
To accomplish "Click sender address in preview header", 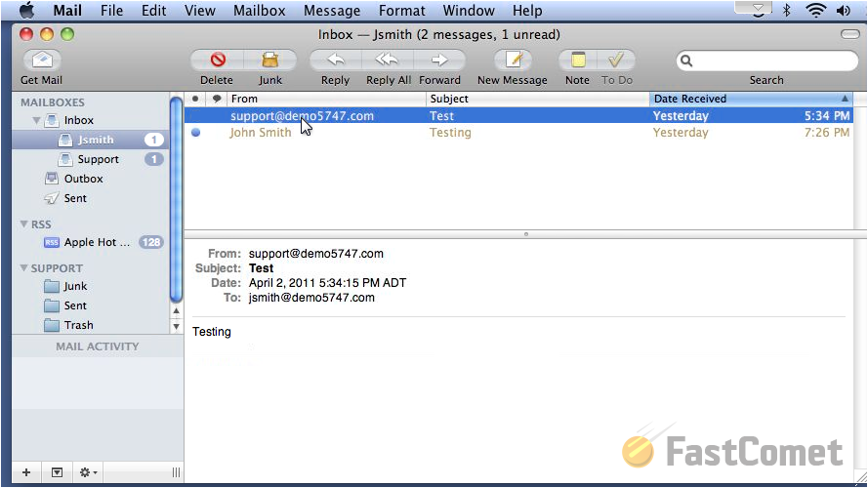I will 316,254.
